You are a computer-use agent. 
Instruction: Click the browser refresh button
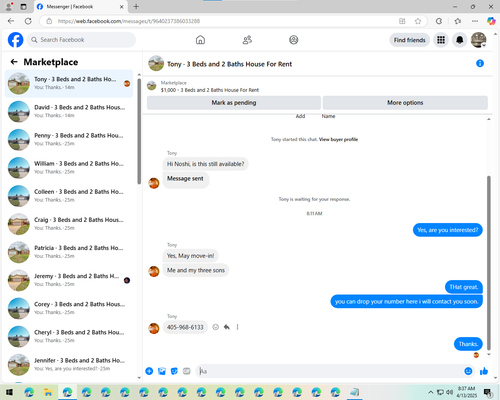pos(28,21)
